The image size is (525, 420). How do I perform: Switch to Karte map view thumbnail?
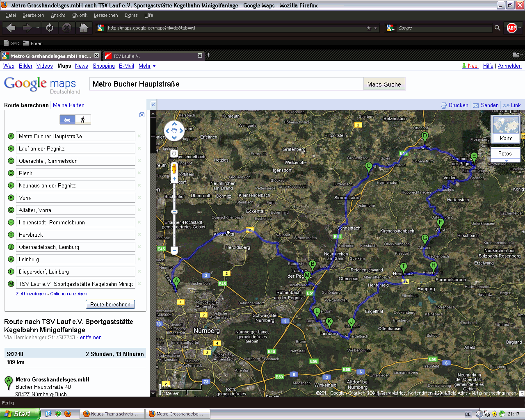(x=506, y=129)
